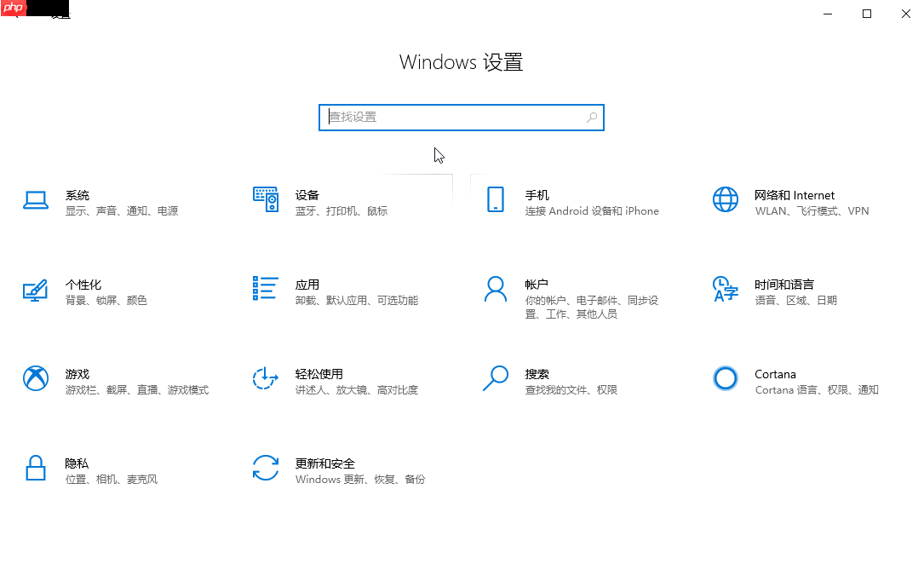Open the 时间和语言 clock-letter icon
The height and width of the screenshot is (587, 924).
coord(726,289)
